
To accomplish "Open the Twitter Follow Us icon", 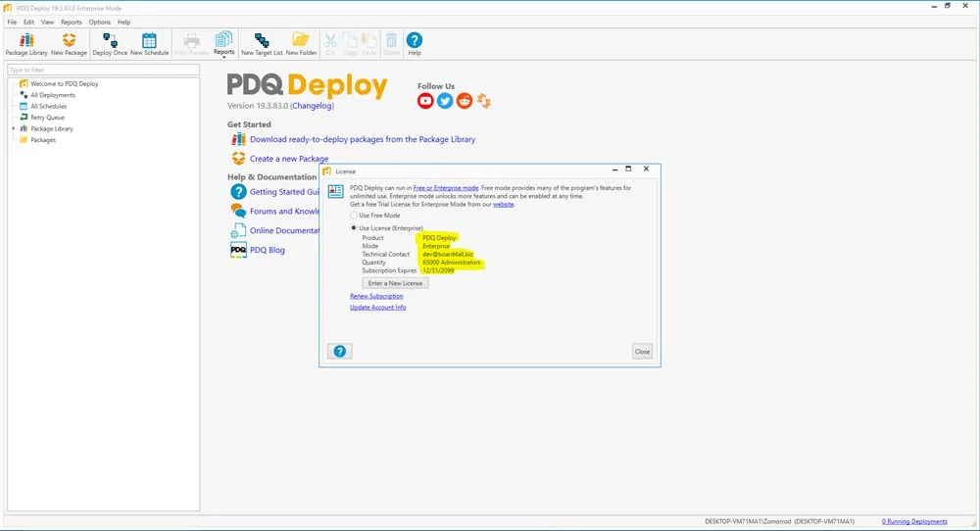I will point(445,101).
